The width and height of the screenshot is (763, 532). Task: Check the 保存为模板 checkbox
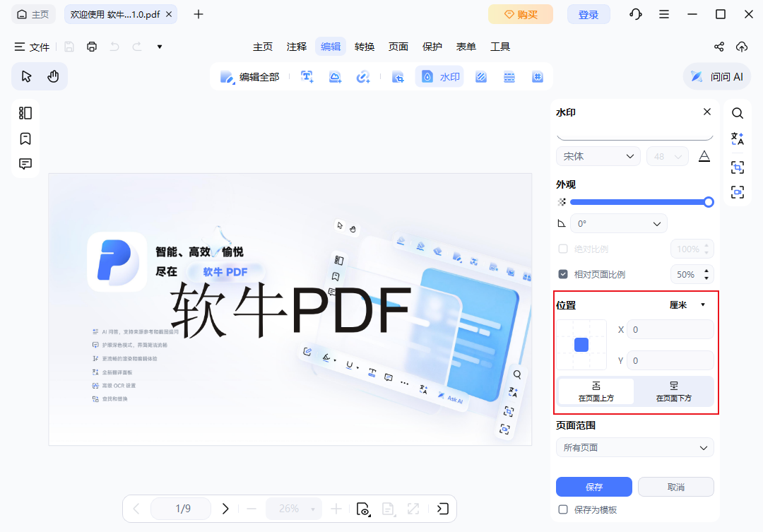point(563,509)
